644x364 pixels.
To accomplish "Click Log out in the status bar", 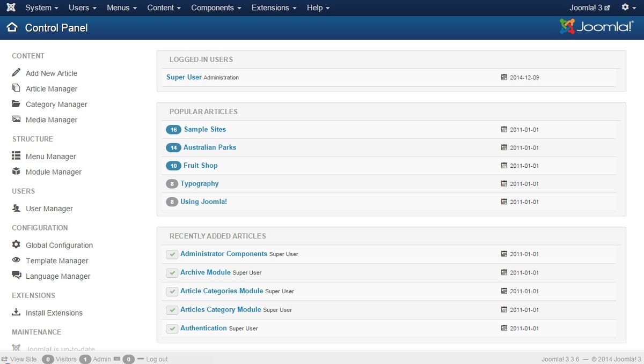I will 156,359.
